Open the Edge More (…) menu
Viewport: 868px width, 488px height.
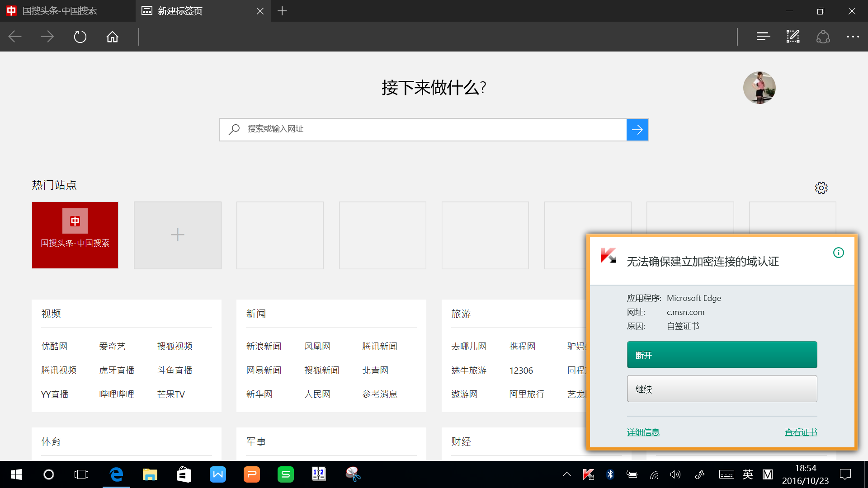click(x=853, y=37)
